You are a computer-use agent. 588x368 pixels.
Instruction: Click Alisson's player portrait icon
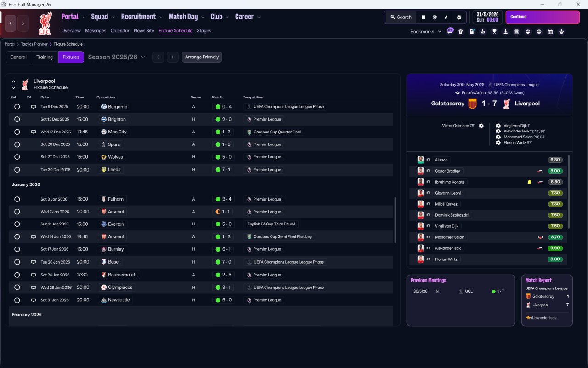pyautogui.click(x=420, y=160)
